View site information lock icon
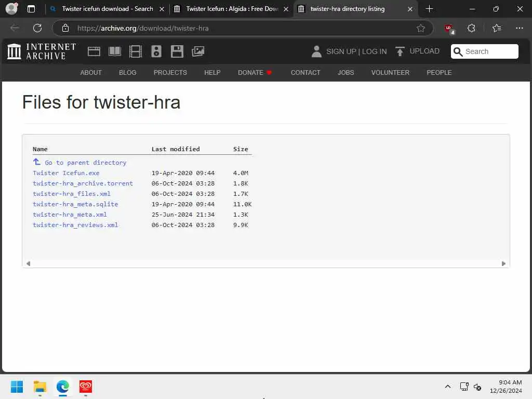 pos(65,28)
